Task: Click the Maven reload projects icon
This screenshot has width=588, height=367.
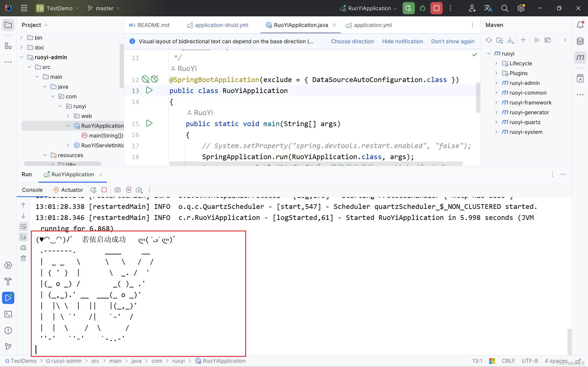Action: pos(489,40)
